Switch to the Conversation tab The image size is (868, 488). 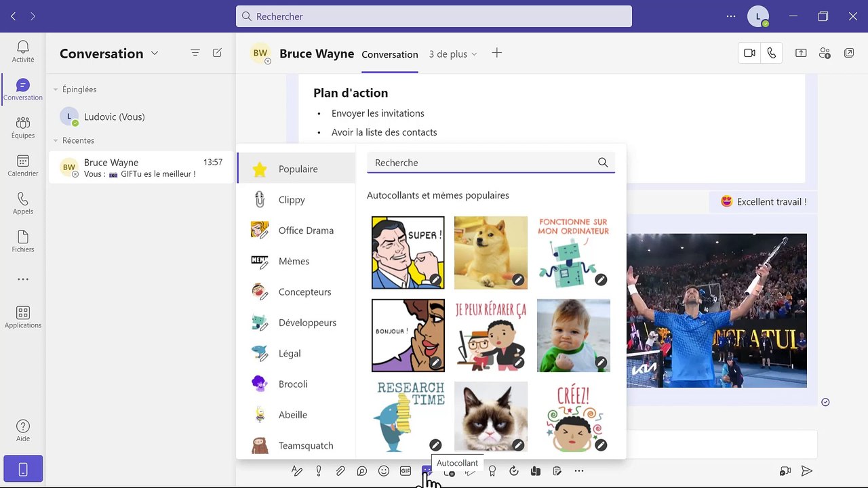click(x=390, y=54)
